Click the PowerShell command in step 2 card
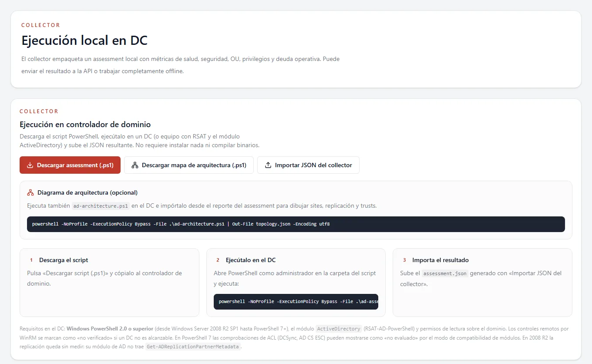The width and height of the screenshot is (592, 364). [x=296, y=301]
